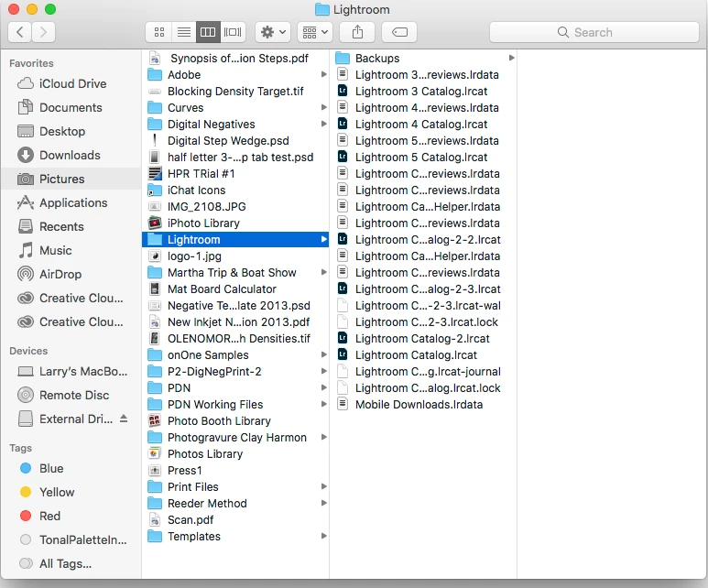The height and width of the screenshot is (588, 708).
Task: Open iCloud Drive in the sidebar
Action: pos(71,83)
